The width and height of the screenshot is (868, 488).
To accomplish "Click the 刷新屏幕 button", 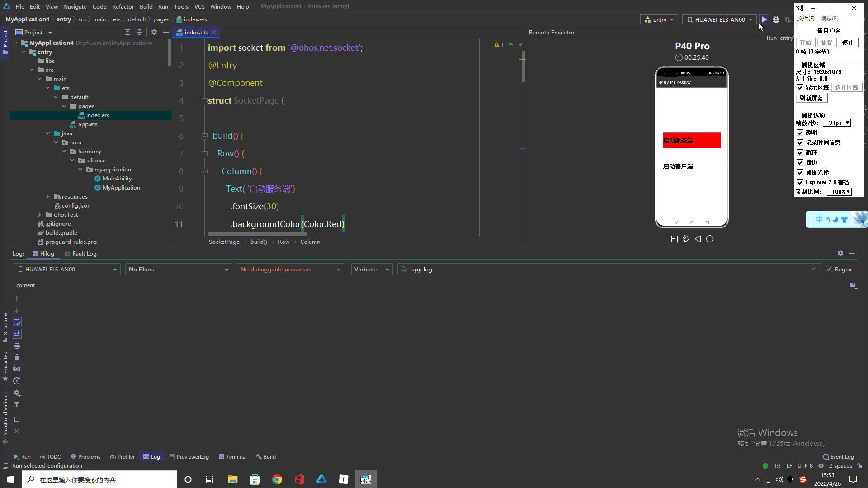I will coord(811,98).
